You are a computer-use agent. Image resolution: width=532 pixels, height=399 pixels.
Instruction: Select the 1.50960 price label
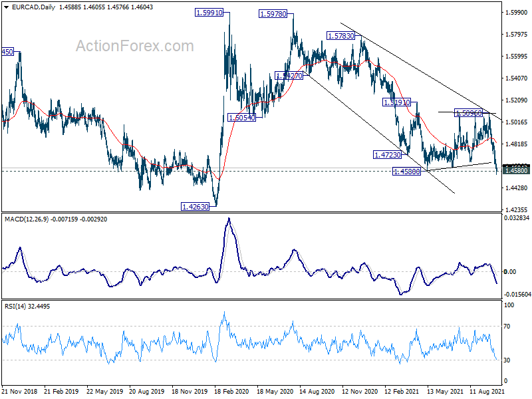click(468, 113)
